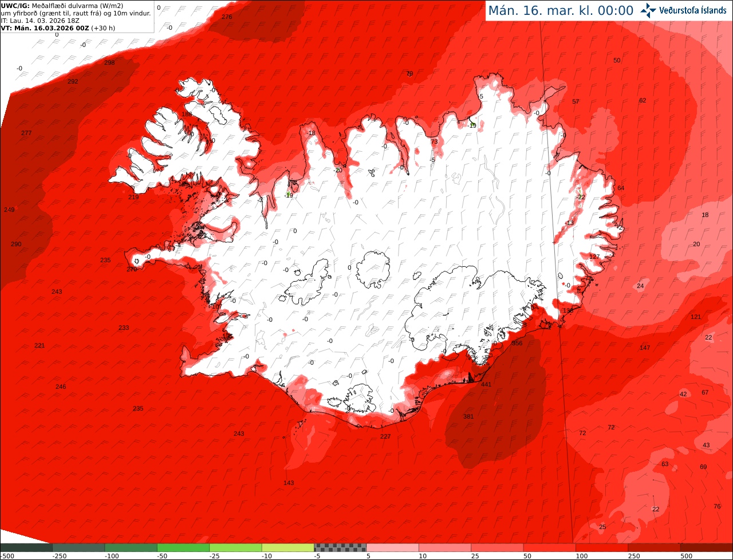The width and height of the screenshot is (733, 560).
Task: Pick the pale pink legend swatch between 5 and 10
Action: 393,547
